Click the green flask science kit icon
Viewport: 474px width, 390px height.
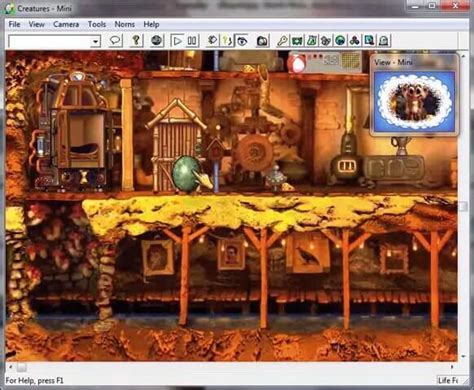click(x=312, y=41)
